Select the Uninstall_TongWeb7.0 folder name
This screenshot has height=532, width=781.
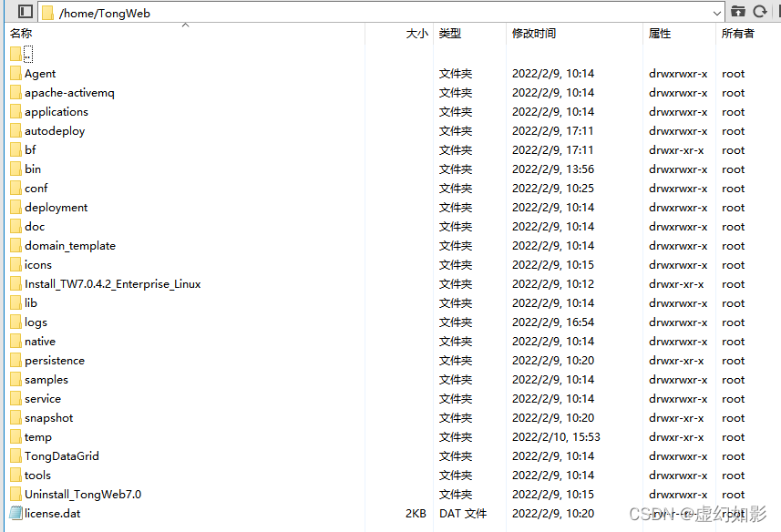point(83,494)
